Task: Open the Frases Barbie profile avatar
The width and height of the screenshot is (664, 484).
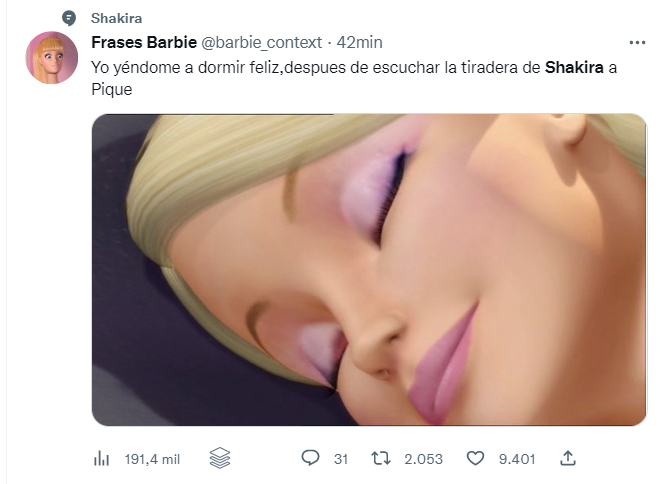Action: (52, 58)
